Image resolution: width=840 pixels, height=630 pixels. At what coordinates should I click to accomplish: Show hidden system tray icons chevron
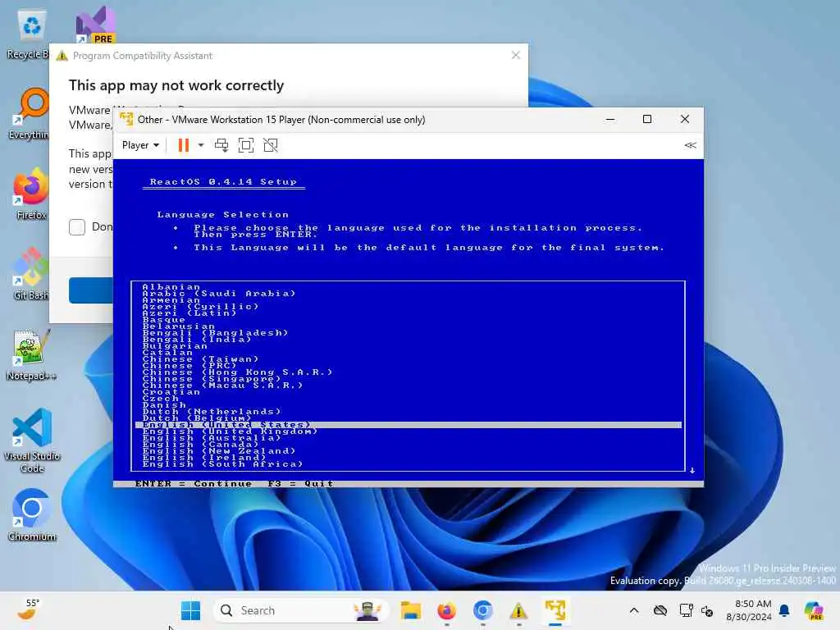[x=634, y=610]
